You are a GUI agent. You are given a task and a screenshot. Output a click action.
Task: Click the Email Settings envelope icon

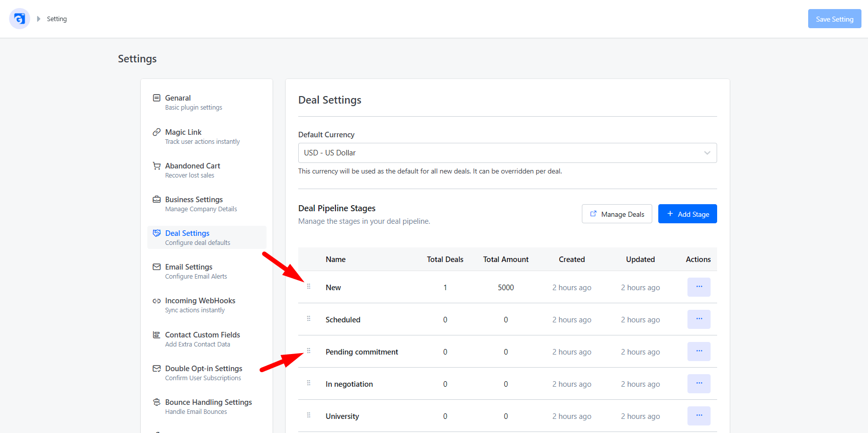tap(156, 267)
